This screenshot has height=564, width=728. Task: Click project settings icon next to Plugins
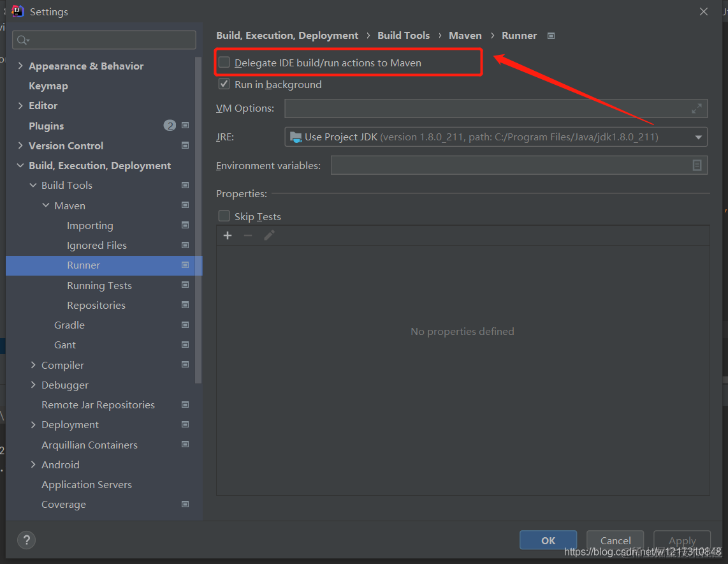tap(186, 126)
